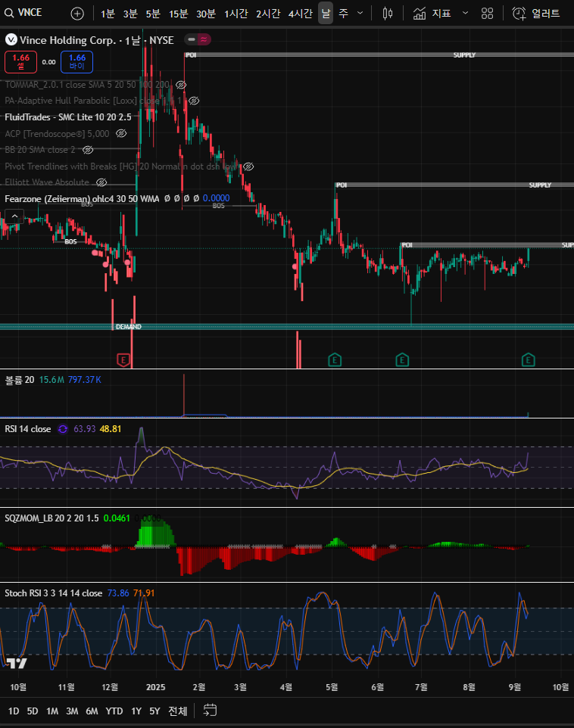The width and height of the screenshot is (574, 728).
Task: Toggle the chart status pill icon
Action: (198, 40)
